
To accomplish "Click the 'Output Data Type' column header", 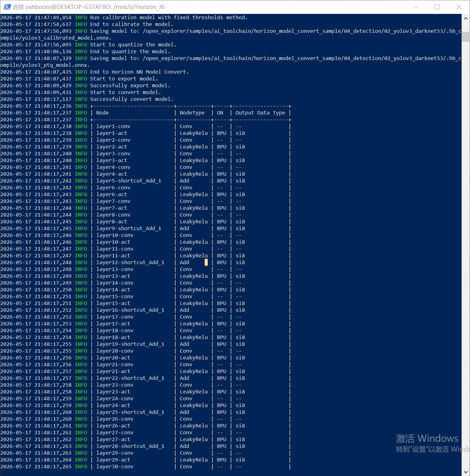I will click(x=260, y=113).
